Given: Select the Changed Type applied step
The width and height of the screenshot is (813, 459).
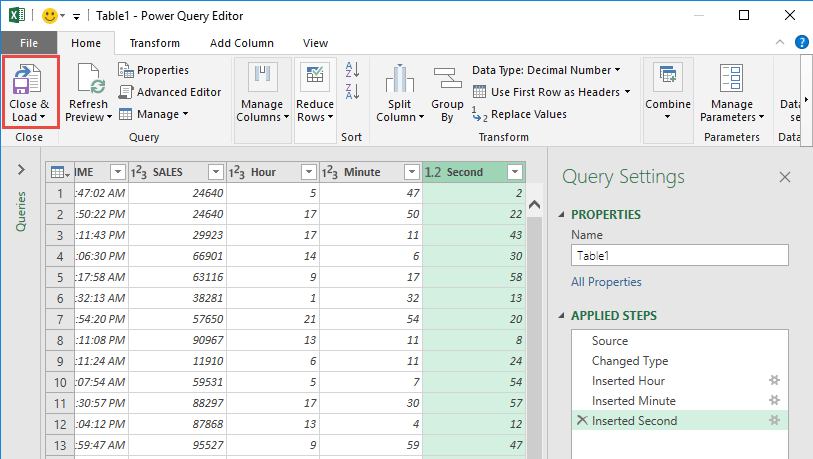Looking at the screenshot, I should pos(680,361).
